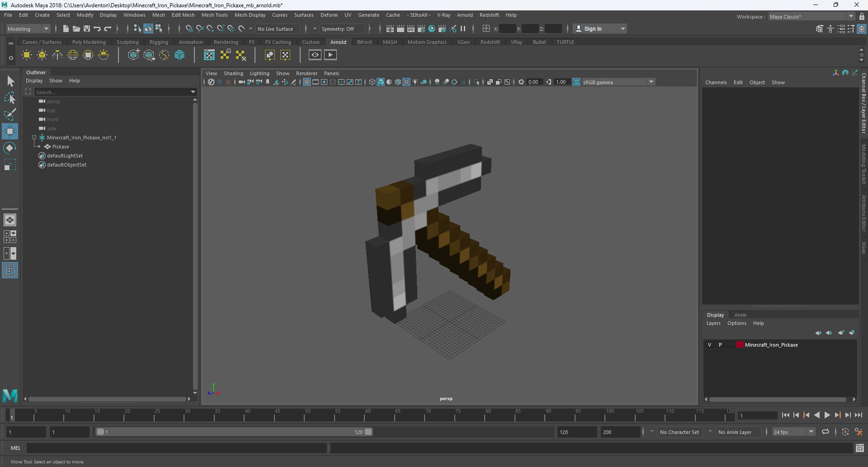868x467 pixels.
Task: Create an Arnold area light from shelf
Action: pyautogui.click(x=27, y=55)
